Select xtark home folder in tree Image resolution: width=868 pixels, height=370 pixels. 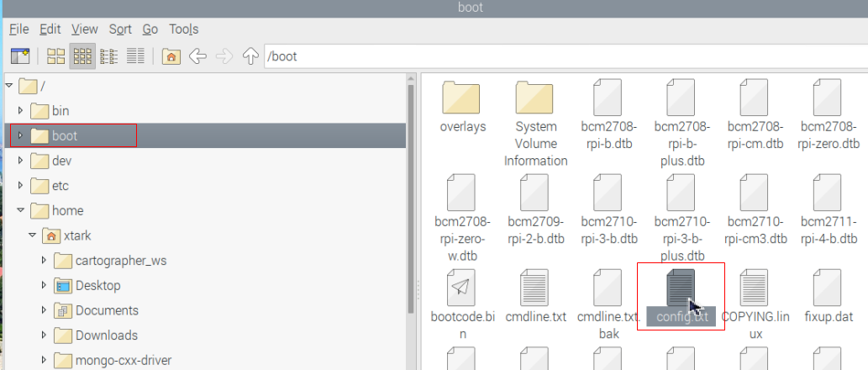(67, 235)
